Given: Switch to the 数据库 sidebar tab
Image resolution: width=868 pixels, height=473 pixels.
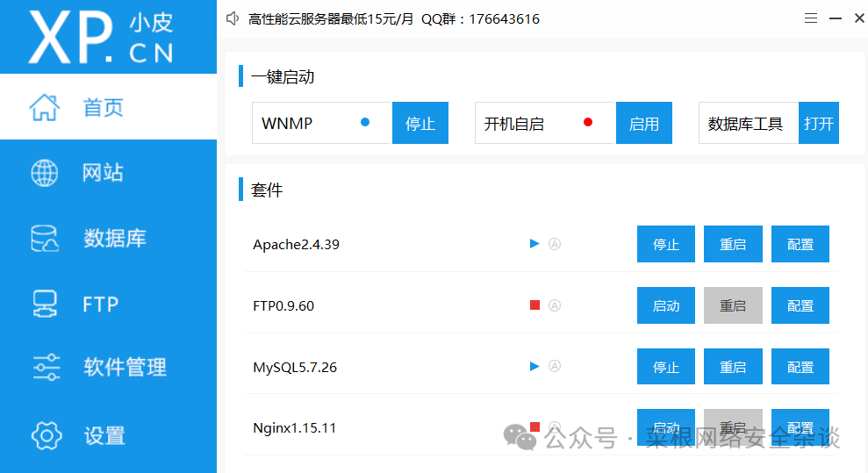Looking at the screenshot, I should point(108,239).
